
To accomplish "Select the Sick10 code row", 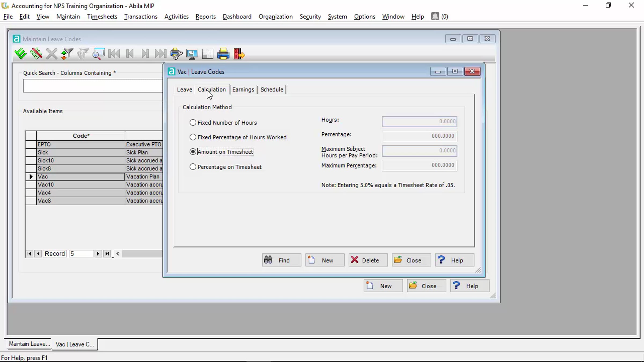I will 94,160.
